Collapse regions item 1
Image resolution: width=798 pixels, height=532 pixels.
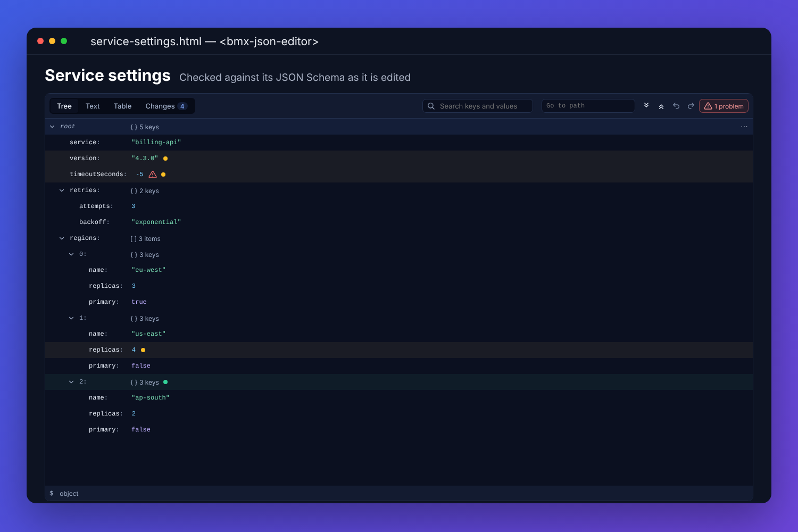pyautogui.click(x=71, y=318)
